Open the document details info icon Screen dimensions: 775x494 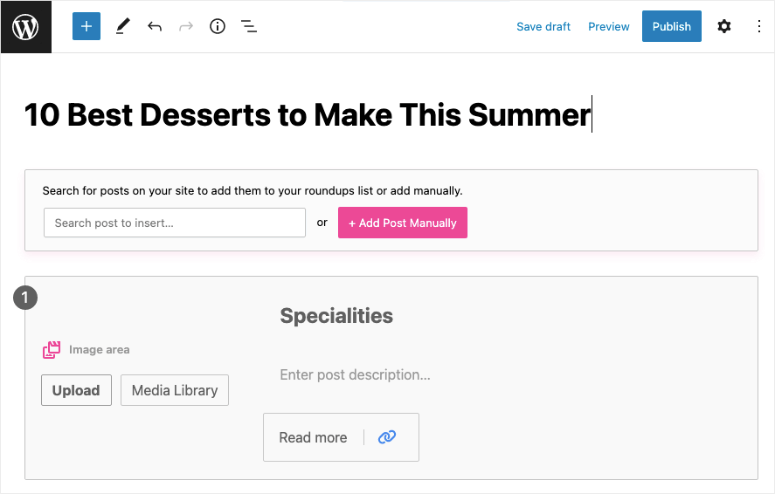217,26
